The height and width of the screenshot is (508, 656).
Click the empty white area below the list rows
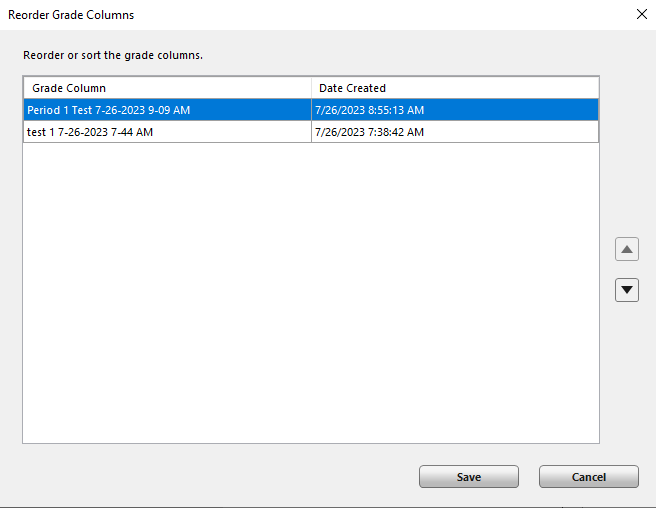tap(311, 293)
